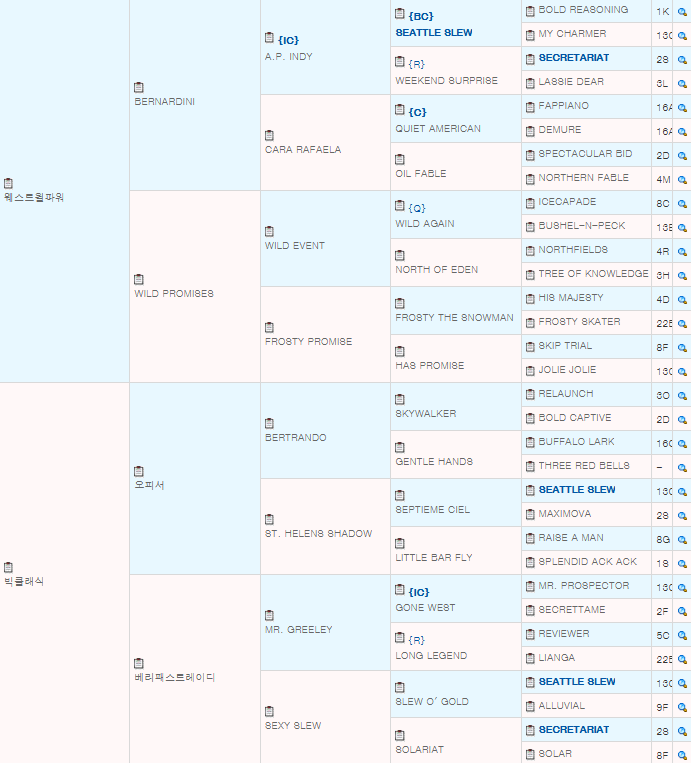Click the {Q} tag above WILD AGAIN
The height and width of the screenshot is (763, 691).
[x=417, y=208]
